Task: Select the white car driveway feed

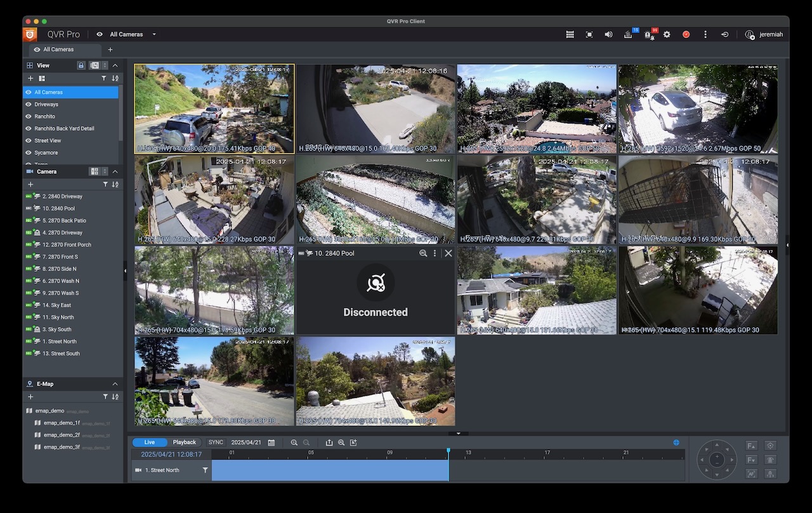Action: point(698,109)
